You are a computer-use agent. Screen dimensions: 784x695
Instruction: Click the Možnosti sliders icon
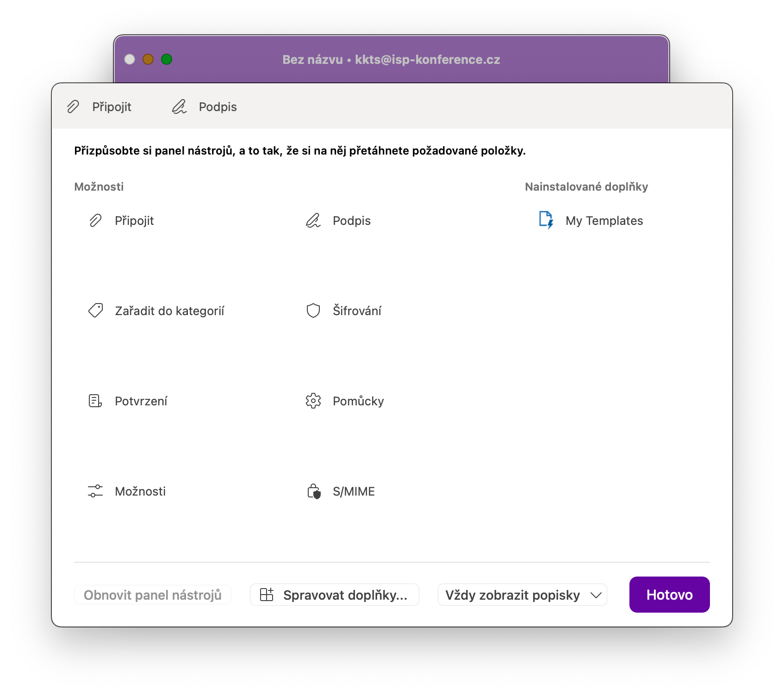[95, 491]
